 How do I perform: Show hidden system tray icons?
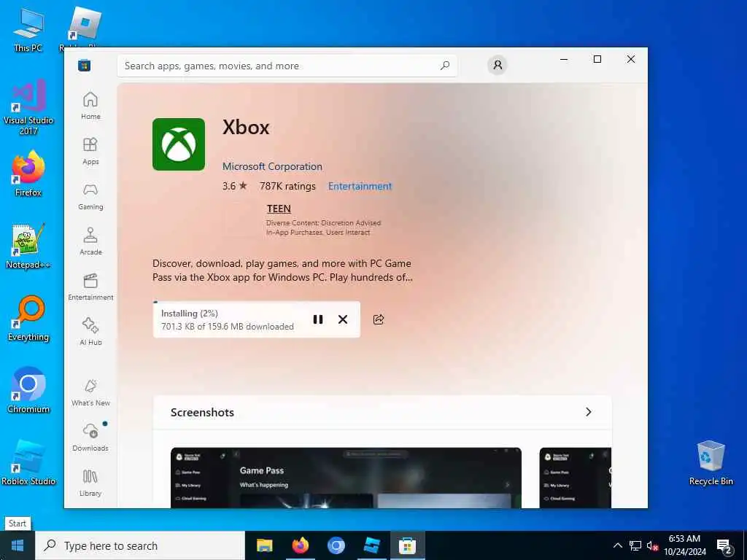pyautogui.click(x=617, y=545)
